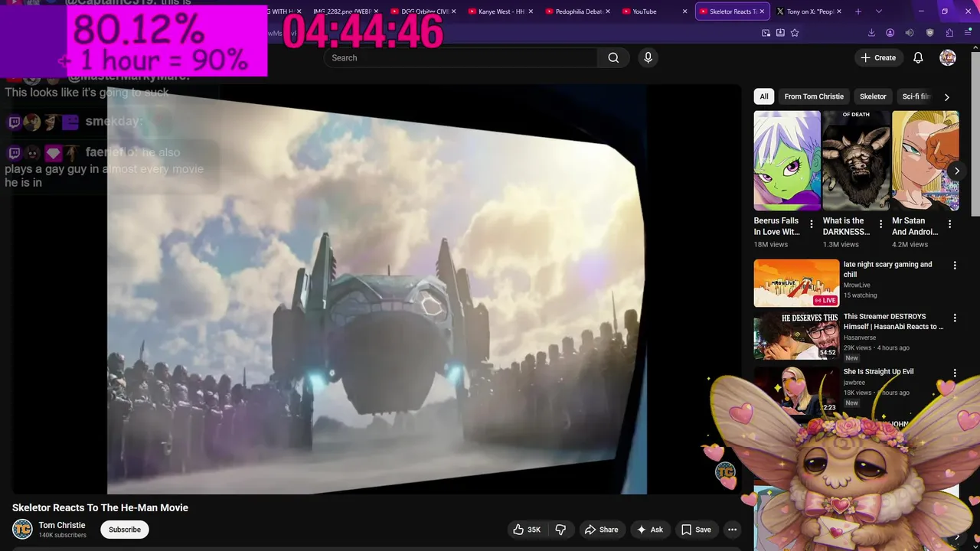Select the Skeletor filter chip

tap(873, 96)
